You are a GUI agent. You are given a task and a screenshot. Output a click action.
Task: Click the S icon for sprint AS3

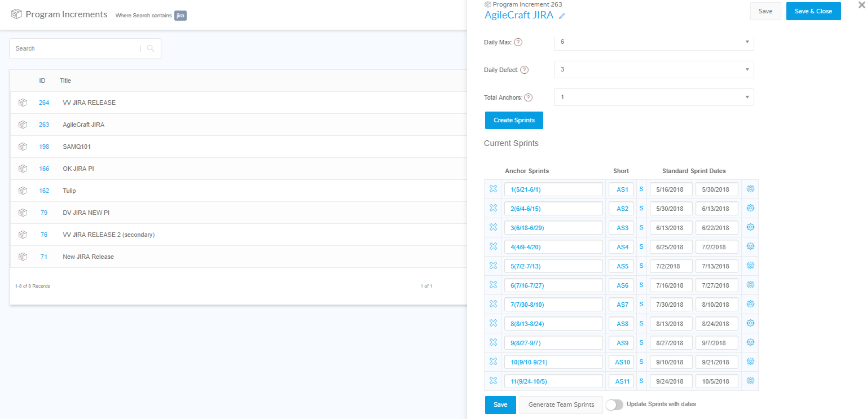641,228
